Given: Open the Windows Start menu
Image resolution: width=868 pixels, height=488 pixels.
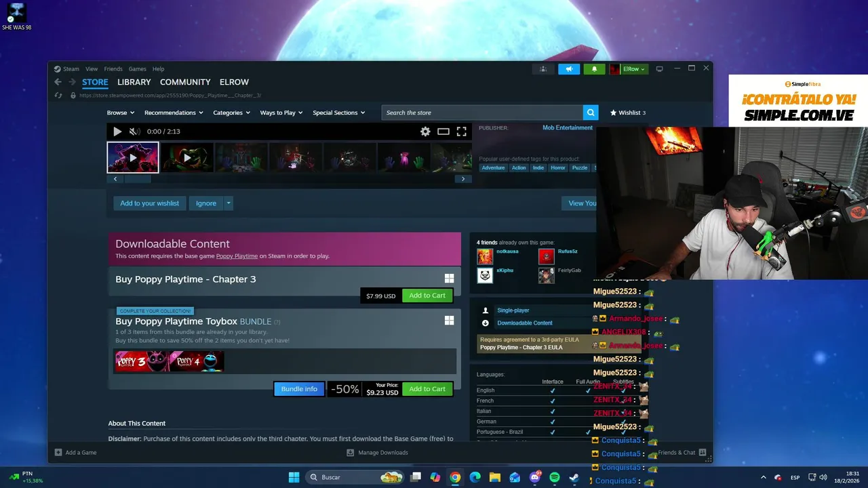Looking at the screenshot, I should tap(294, 477).
